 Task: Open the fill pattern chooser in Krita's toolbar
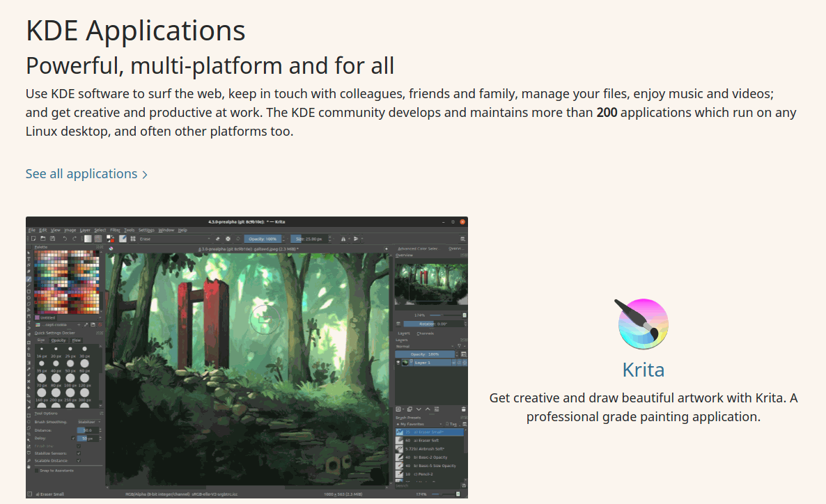[x=98, y=239]
